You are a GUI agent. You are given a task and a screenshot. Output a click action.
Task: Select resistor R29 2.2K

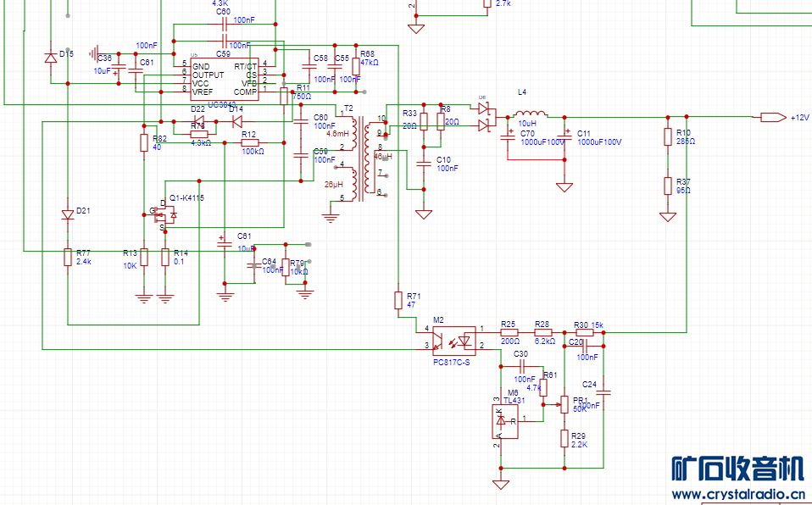tap(565, 438)
